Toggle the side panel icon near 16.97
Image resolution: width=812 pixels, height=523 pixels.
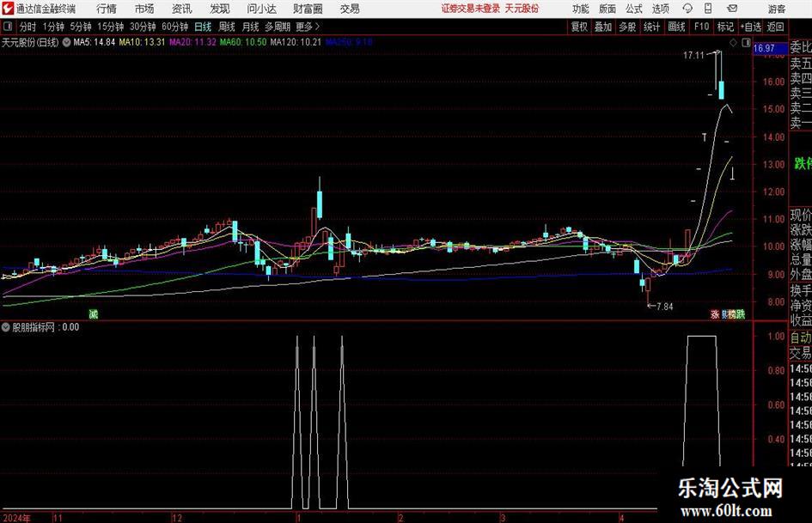coord(746,43)
